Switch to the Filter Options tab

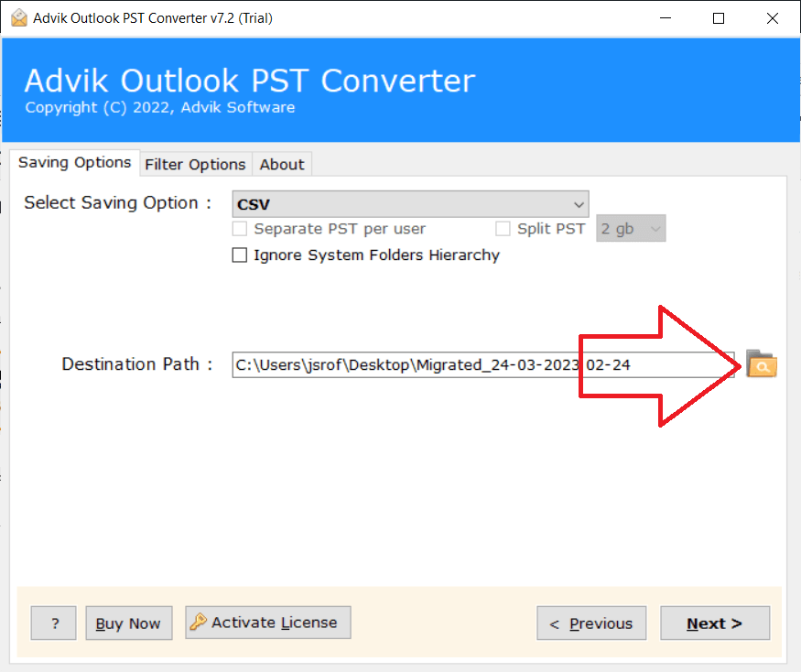[x=196, y=165]
